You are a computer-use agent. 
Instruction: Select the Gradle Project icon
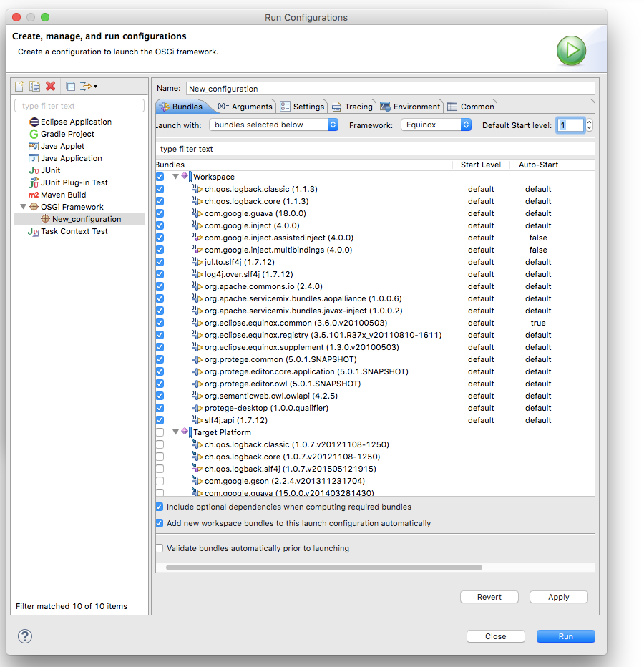pos(34,134)
